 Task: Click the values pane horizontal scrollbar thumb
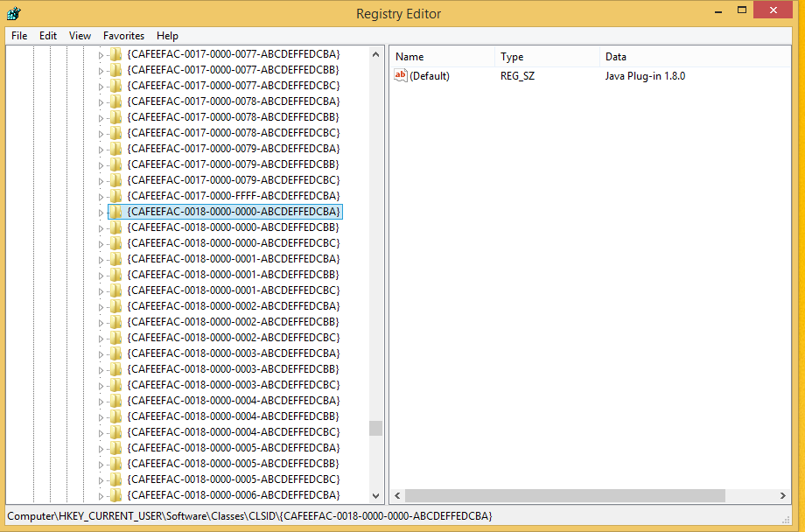(565, 496)
